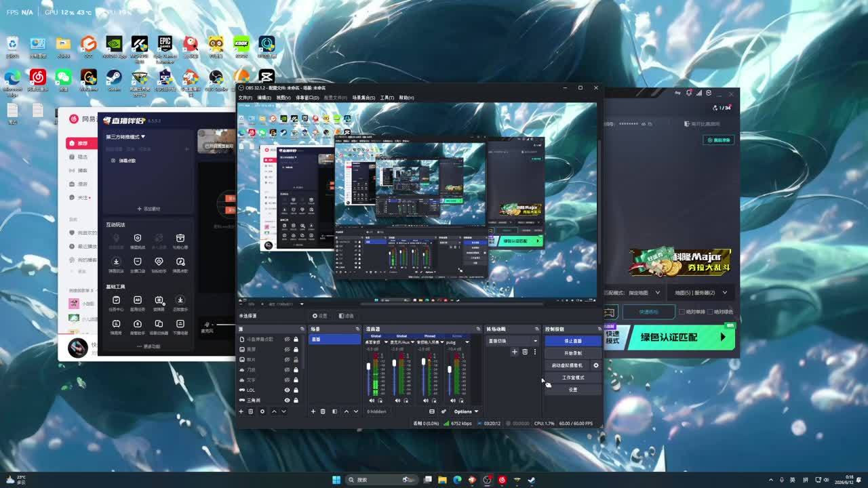Tick the 绝对单排 checkbox

click(x=682, y=312)
